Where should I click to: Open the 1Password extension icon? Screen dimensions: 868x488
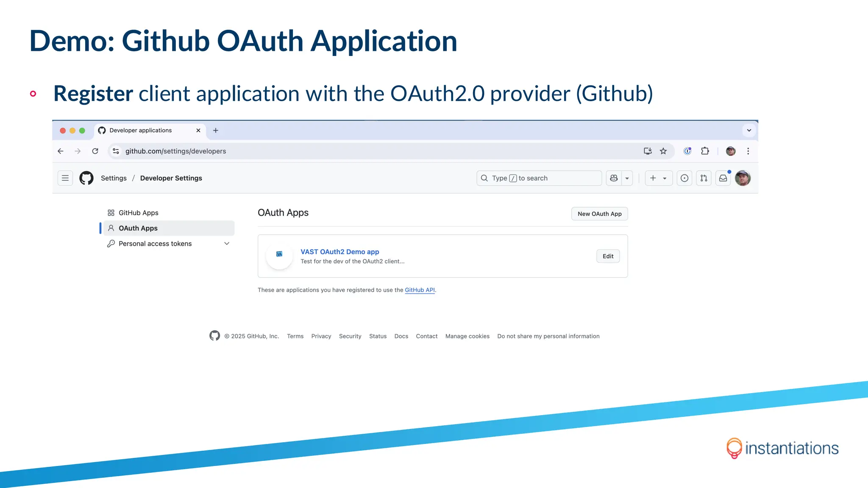click(687, 151)
